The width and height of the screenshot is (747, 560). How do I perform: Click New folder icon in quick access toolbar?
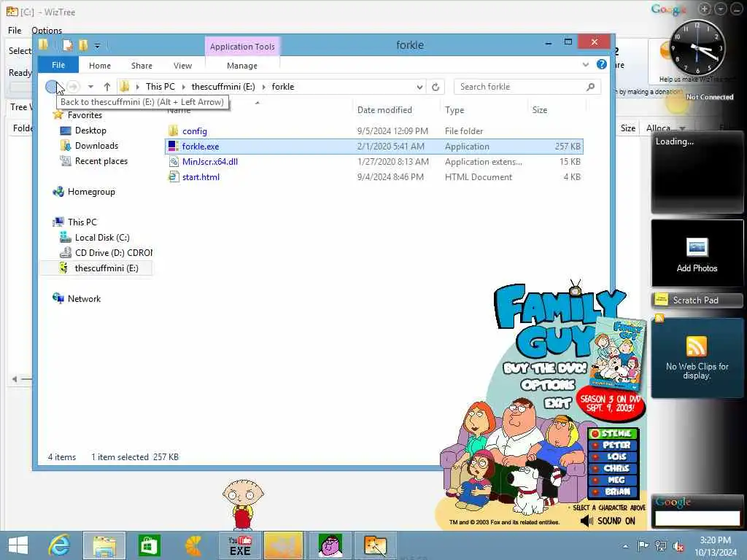[x=83, y=45]
